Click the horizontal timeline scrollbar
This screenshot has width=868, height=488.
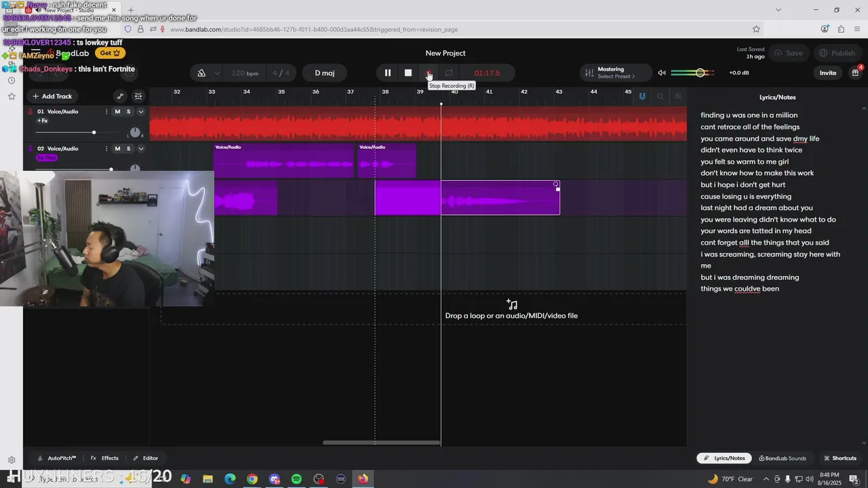click(381, 443)
